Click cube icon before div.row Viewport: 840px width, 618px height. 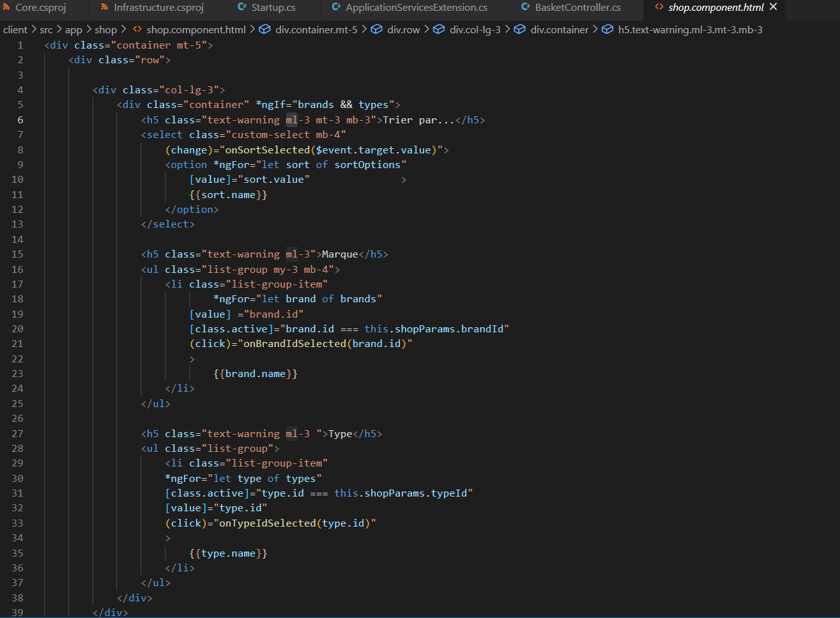(x=377, y=29)
